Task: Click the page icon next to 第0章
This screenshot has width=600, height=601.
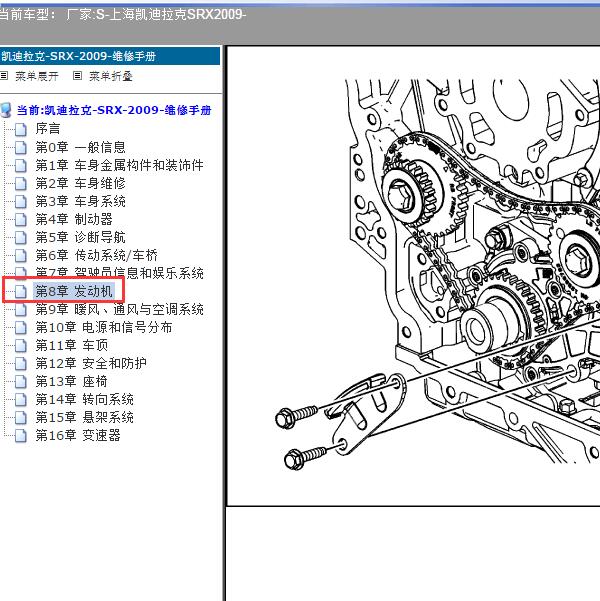Action: [x=21, y=148]
